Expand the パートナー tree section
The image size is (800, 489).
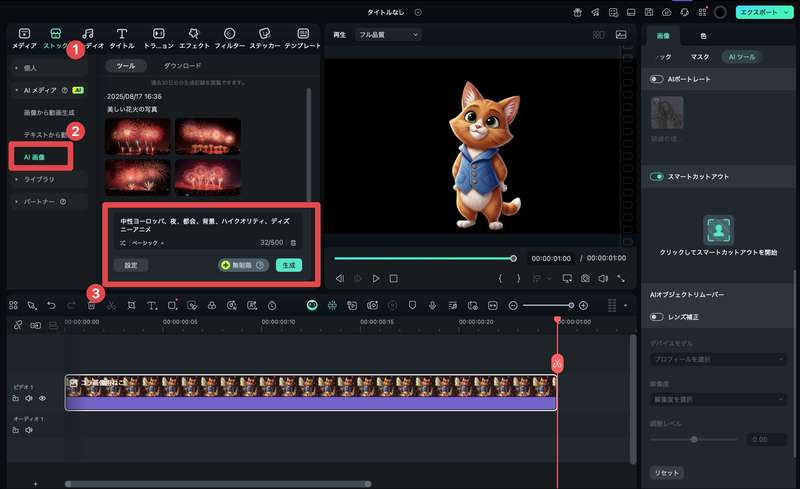pyautogui.click(x=17, y=202)
